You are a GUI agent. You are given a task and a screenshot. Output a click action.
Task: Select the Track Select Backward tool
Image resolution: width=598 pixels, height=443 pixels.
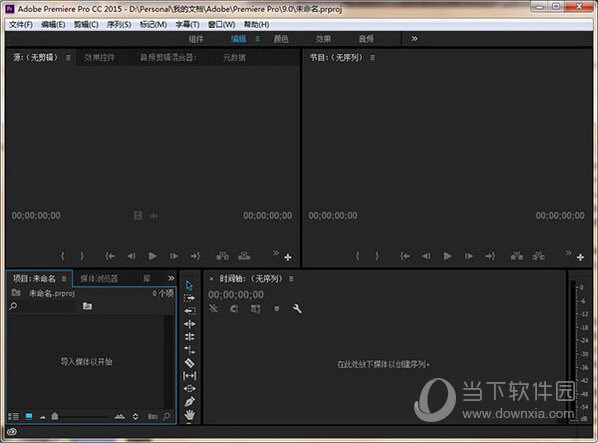[x=190, y=311]
